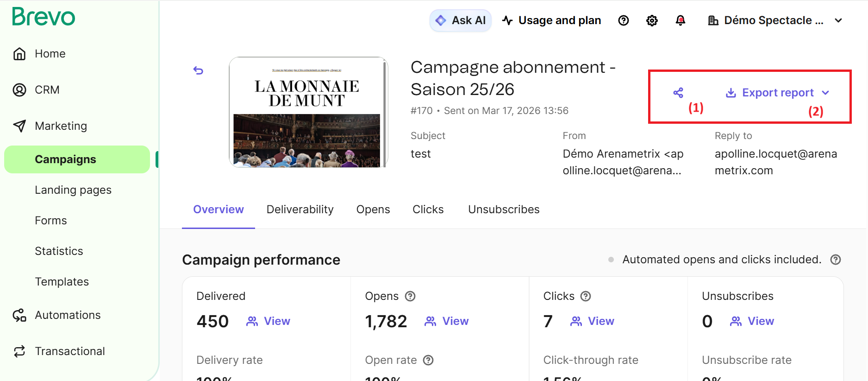Click the help icon beside Open rate
Image resolution: width=868 pixels, height=381 pixels.
pyautogui.click(x=428, y=360)
